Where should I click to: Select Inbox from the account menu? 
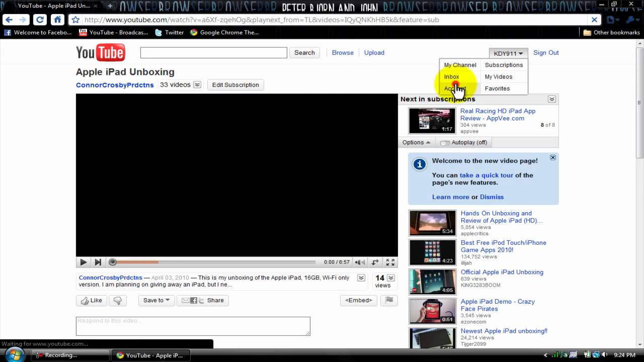click(x=451, y=77)
